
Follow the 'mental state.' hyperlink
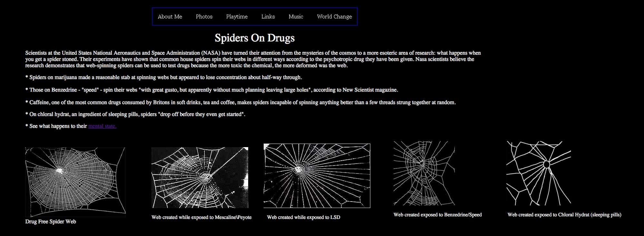pos(102,126)
